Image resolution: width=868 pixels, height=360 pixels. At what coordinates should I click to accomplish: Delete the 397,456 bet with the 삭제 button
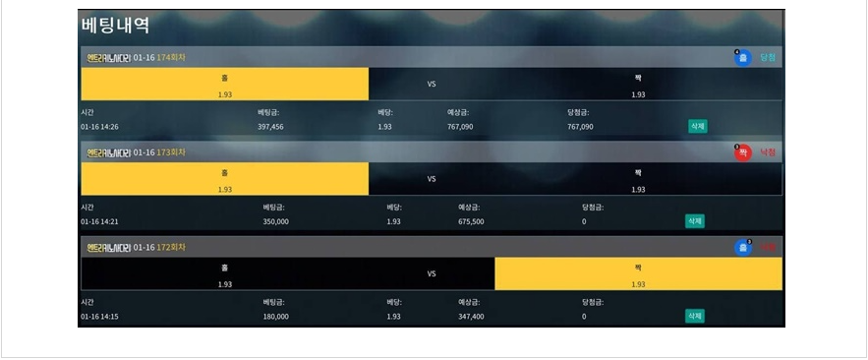tap(698, 126)
